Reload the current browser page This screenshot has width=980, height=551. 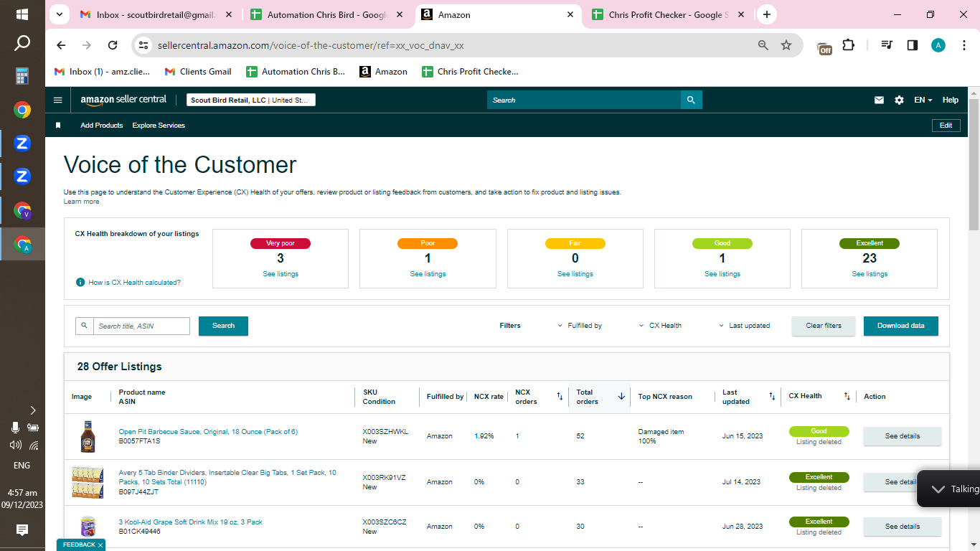coord(113,45)
